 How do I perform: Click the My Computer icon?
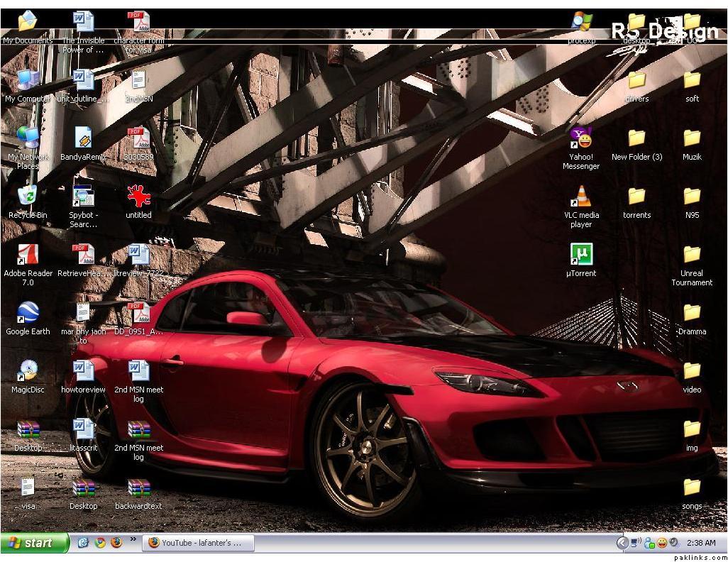28,80
